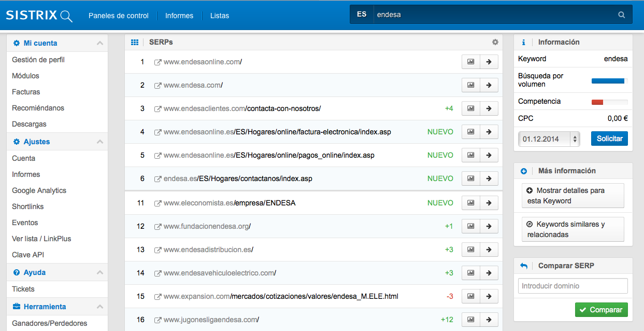
Task: Open SERPs panel settings gear
Action: pos(495,42)
